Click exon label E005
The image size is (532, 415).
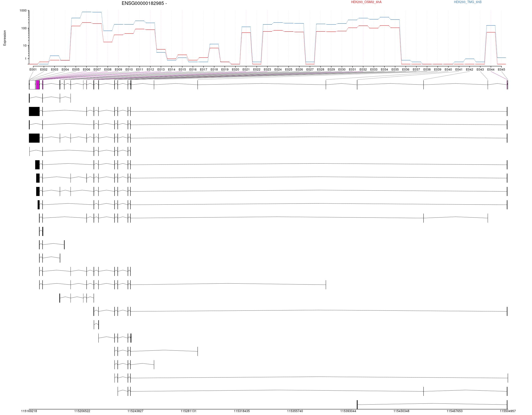click(76, 69)
